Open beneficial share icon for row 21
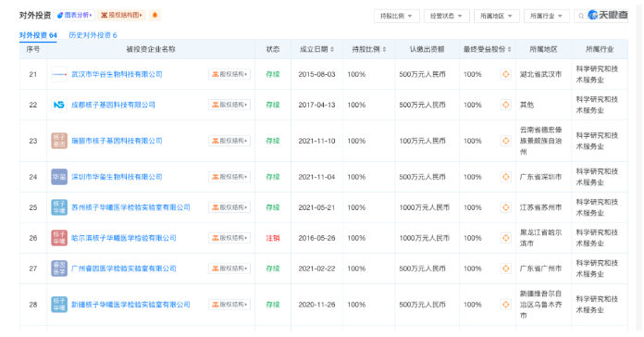Image resolution: width=644 pixels, height=337 pixels. pyautogui.click(x=505, y=74)
